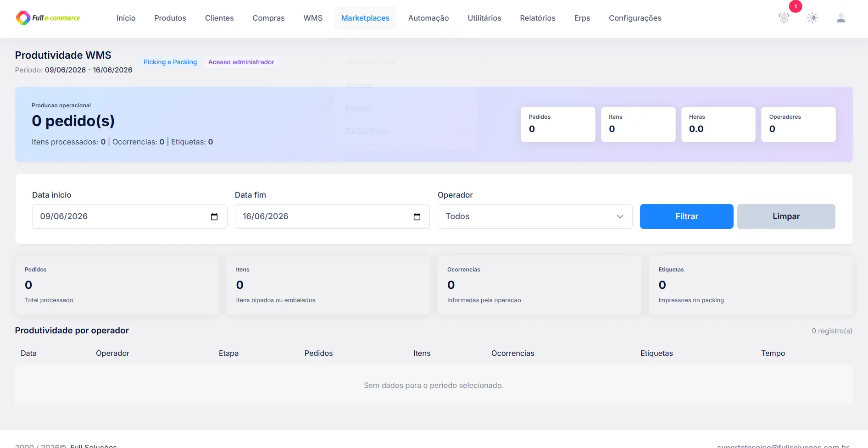Screen dimensions: 868x448
Task: Click the Itens summary card in banner
Action: pos(638,124)
